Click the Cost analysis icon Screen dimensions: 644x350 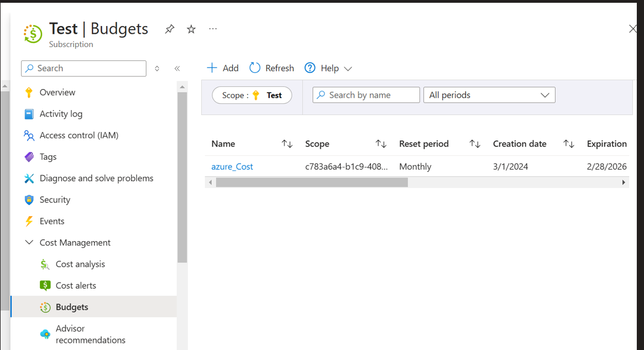45,264
